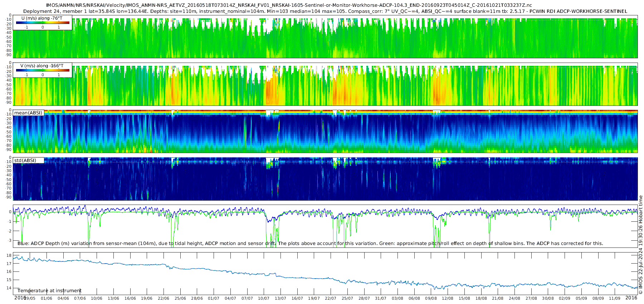Viewport: 644px width, 304px height.
Task: Click the 15/08 date tick label
Action: (x=464, y=298)
